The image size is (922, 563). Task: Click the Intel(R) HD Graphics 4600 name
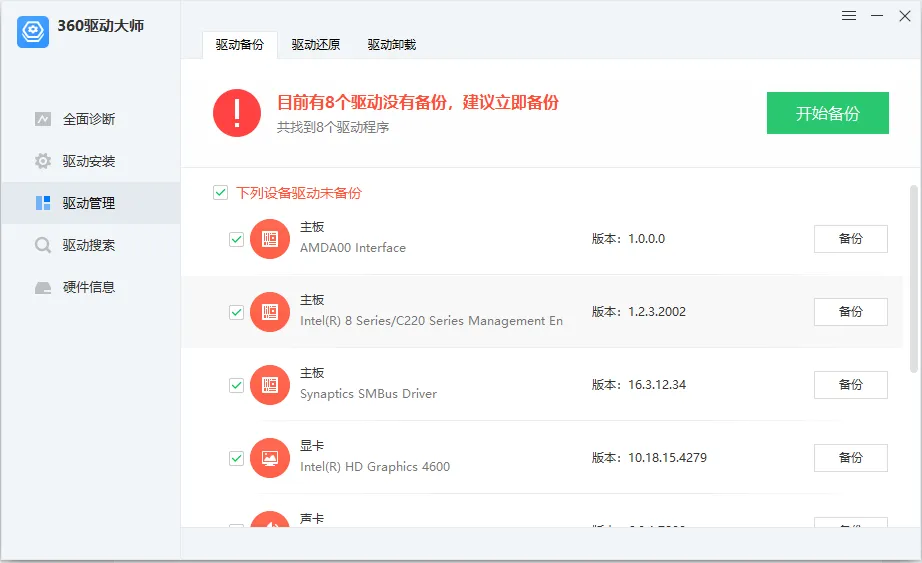[375, 467]
